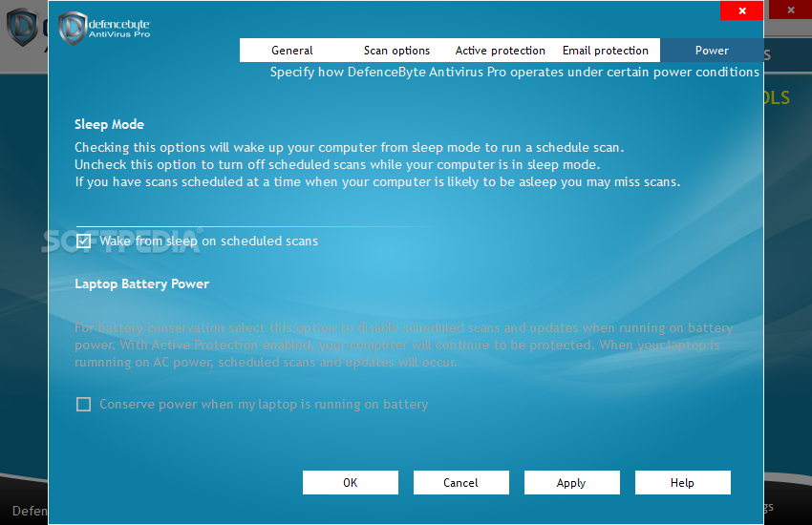Click the defencebyte AntiVirus Pro logo
Image resolution: width=812 pixels, height=525 pixels.
tap(105, 28)
